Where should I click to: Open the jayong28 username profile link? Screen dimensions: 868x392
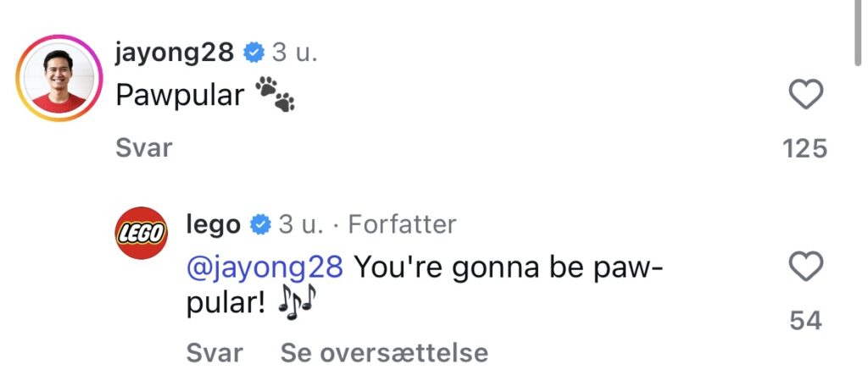[174, 53]
